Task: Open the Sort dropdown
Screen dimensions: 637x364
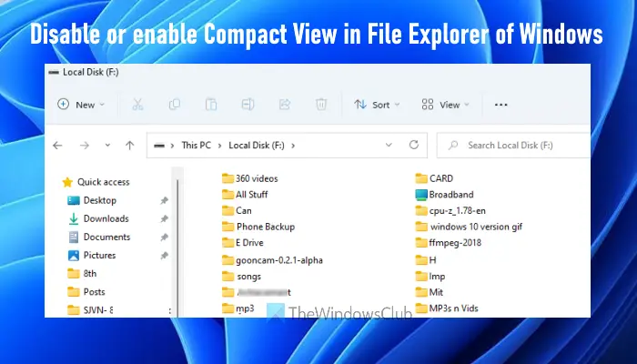Action: pos(377,105)
